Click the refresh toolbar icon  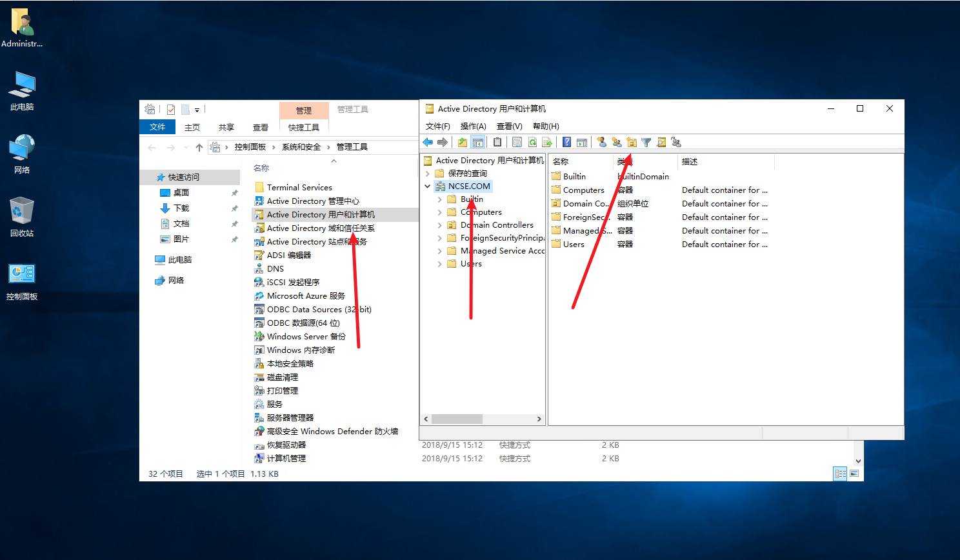coord(532,143)
